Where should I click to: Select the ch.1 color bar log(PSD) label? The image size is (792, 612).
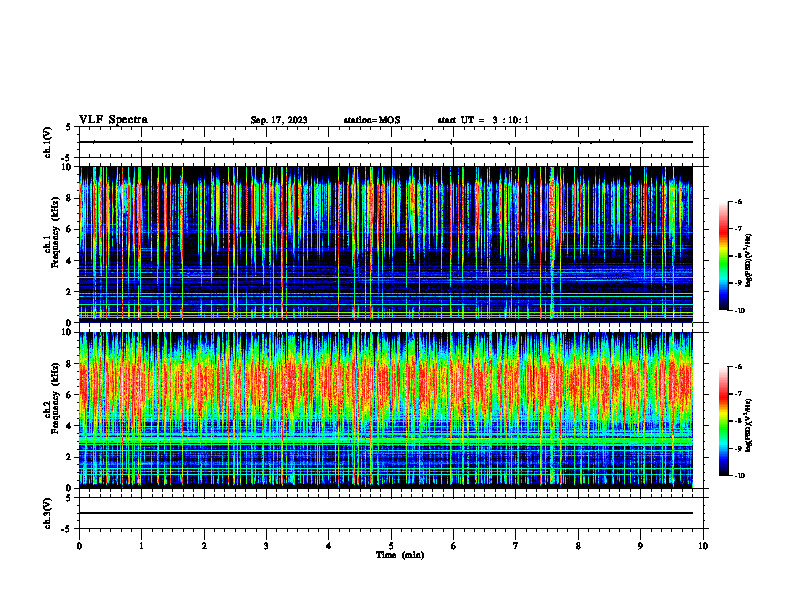click(x=749, y=261)
